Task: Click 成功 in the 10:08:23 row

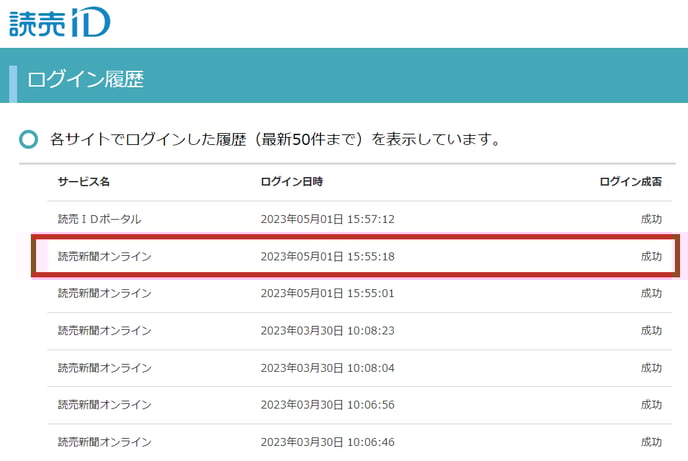Action: (x=651, y=330)
